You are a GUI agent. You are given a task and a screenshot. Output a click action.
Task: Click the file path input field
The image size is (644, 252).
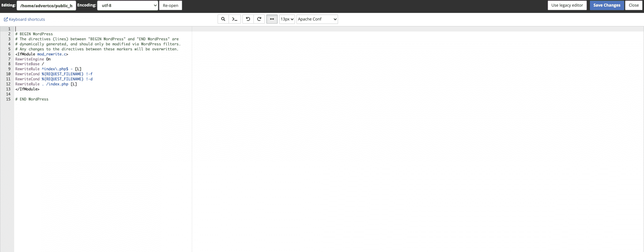tap(46, 6)
